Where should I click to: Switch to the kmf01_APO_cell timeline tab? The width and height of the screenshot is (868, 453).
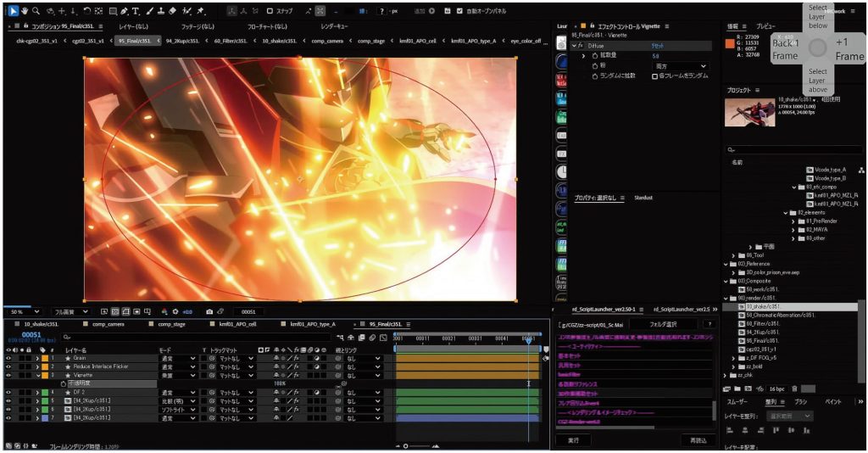237,324
